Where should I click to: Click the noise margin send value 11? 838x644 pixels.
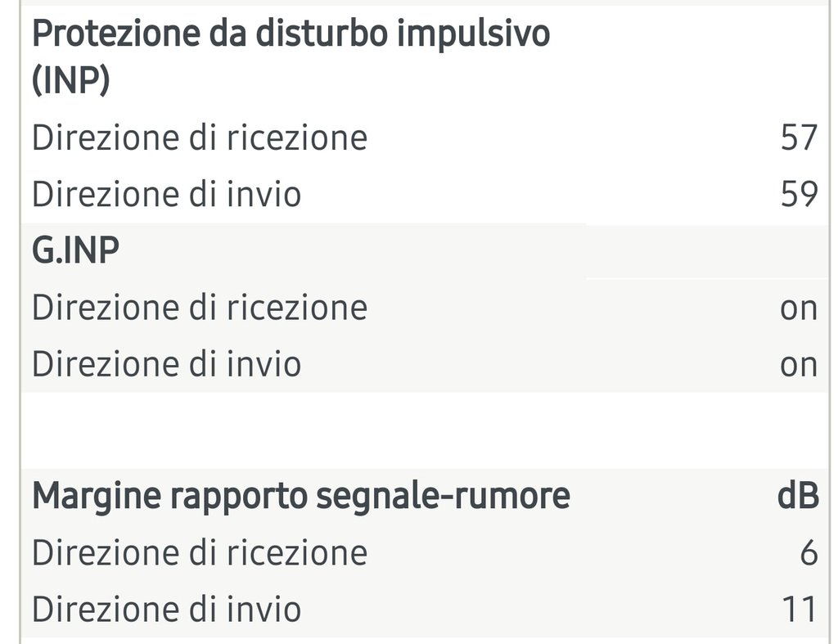point(800,610)
